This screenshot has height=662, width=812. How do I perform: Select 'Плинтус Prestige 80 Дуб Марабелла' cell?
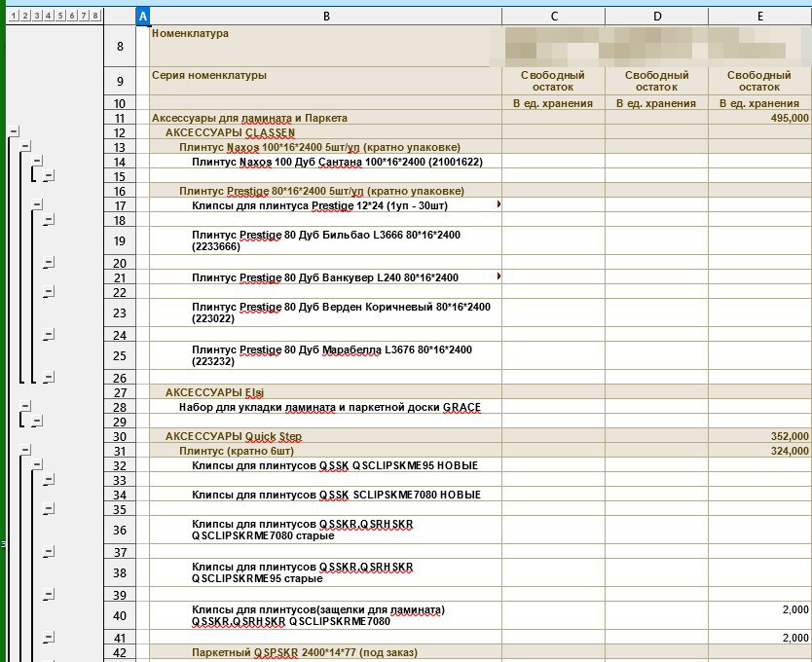[x=326, y=355]
